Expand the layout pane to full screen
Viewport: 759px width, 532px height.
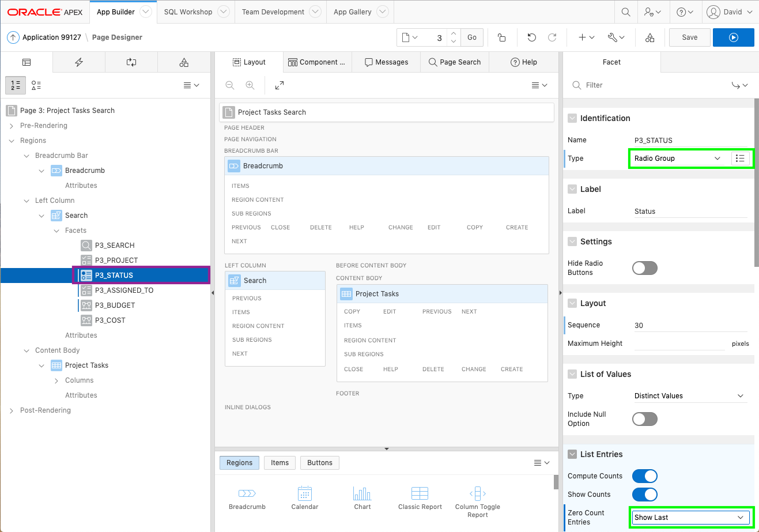click(280, 85)
